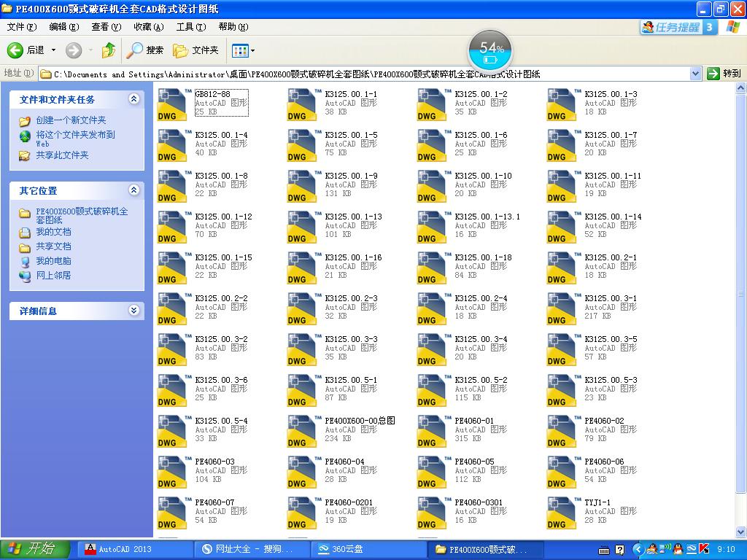Viewport: 747px width, 560px height.
Task: Go to 网上邻居 location
Action: click(x=53, y=275)
